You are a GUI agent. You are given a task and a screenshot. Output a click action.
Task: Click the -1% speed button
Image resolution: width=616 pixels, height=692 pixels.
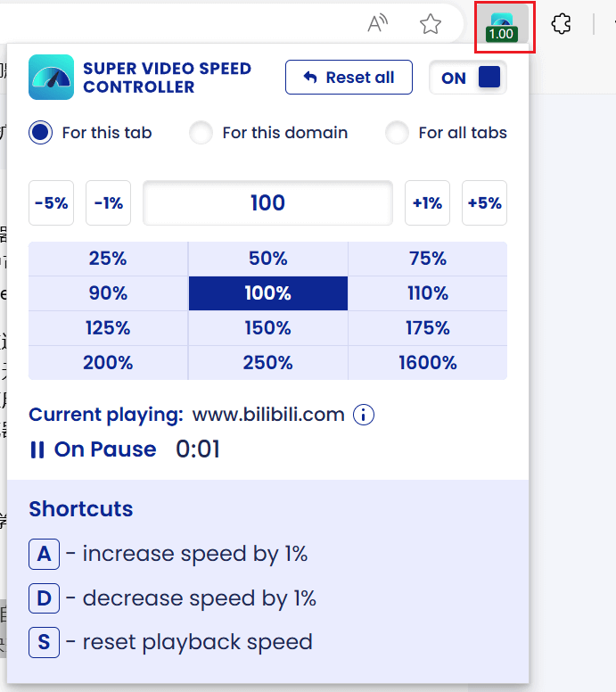[x=108, y=203]
